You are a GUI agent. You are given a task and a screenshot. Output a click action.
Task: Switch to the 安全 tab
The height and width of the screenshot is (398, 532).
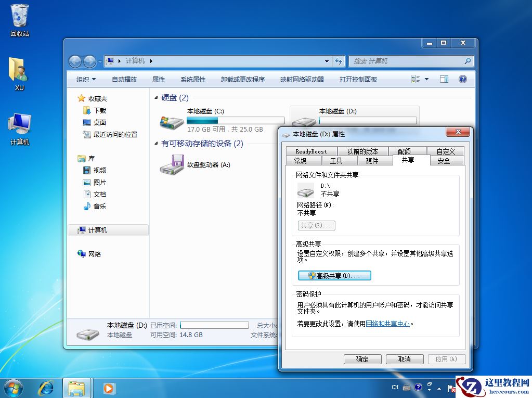coord(447,161)
